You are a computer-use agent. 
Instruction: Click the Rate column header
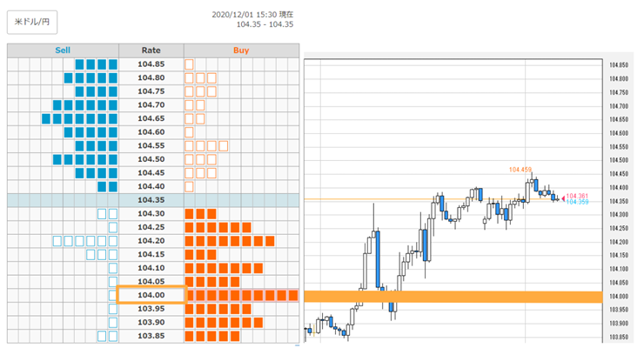point(151,50)
